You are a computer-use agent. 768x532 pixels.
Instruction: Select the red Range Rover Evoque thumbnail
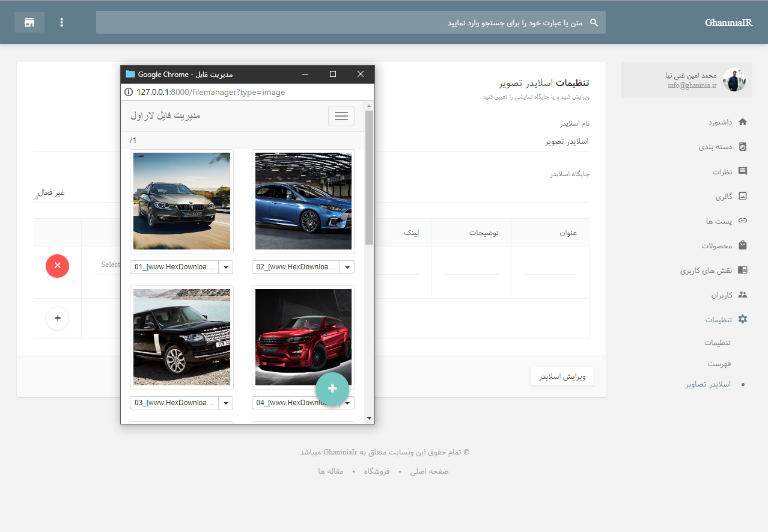coord(303,337)
